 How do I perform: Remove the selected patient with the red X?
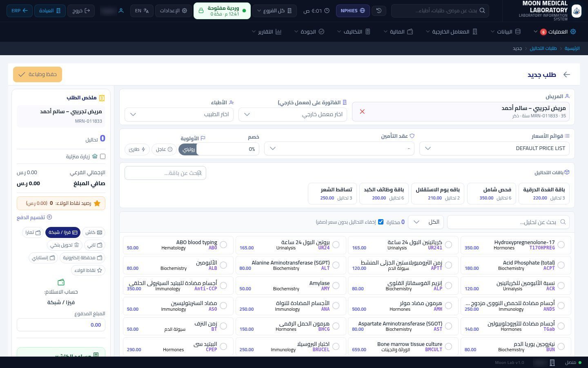point(362,112)
